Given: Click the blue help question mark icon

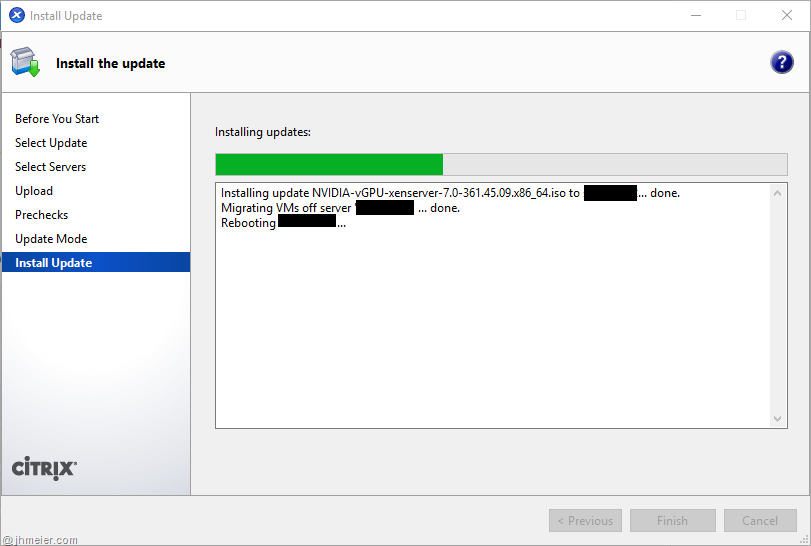Looking at the screenshot, I should click(781, 62).
